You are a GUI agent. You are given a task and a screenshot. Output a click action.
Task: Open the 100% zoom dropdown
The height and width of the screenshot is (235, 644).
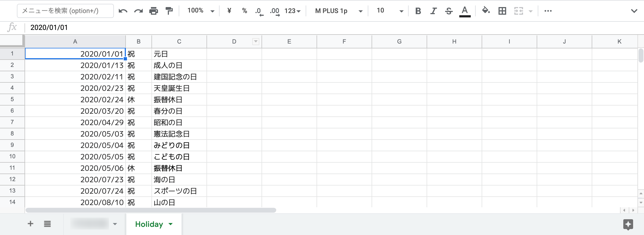pyautogui.click(x=201, y=11)
